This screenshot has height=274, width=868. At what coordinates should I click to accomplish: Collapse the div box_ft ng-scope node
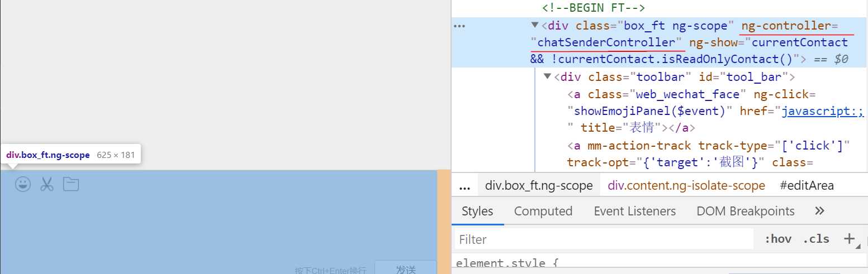pos(535,25)
